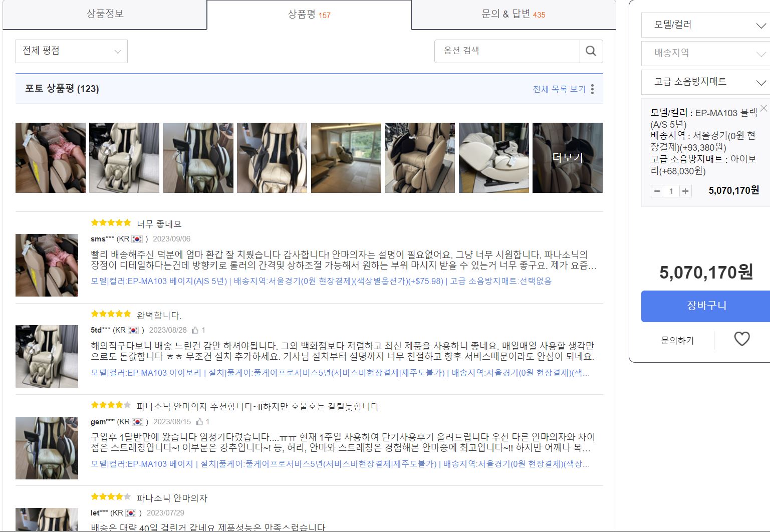Remove the selected EP-MA103 블랙 option
Image resolution: width=770 pixels, height=532 pixels.
point(763,108)
